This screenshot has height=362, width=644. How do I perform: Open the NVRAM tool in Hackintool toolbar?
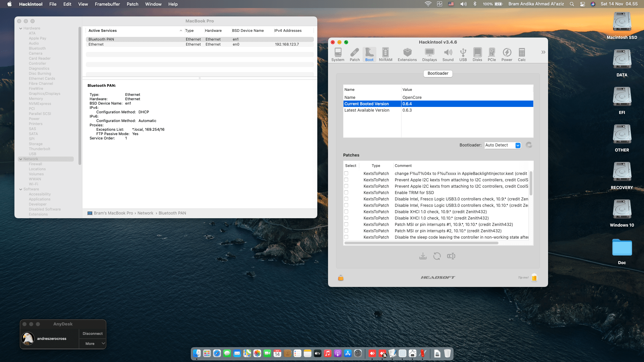(x=385, y=54)
